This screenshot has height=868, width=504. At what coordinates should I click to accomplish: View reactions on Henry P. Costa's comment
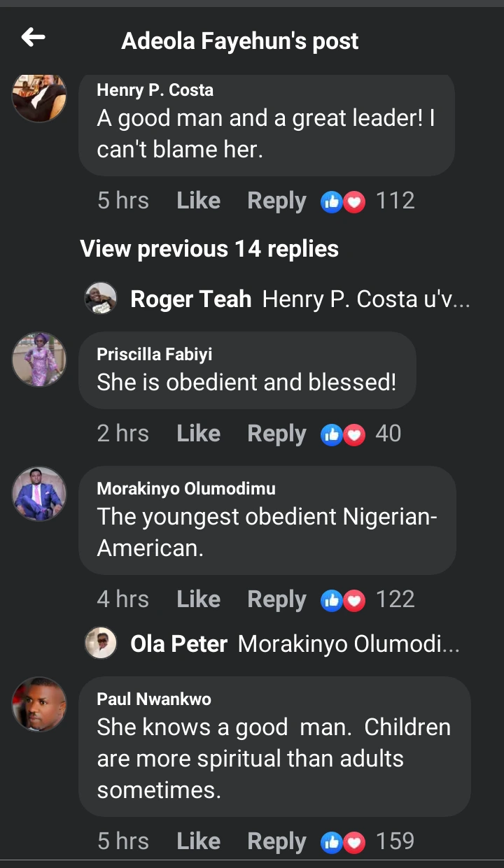point(367,201)
